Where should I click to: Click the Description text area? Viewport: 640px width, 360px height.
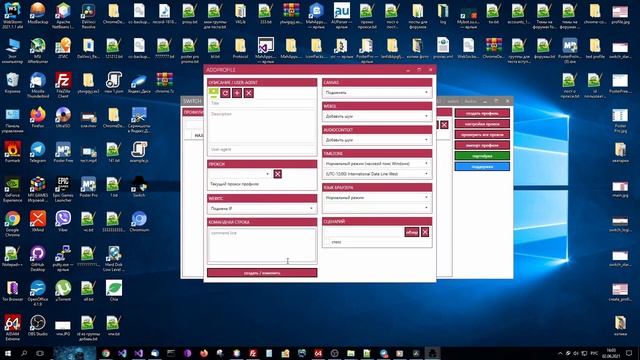[262, 127]
